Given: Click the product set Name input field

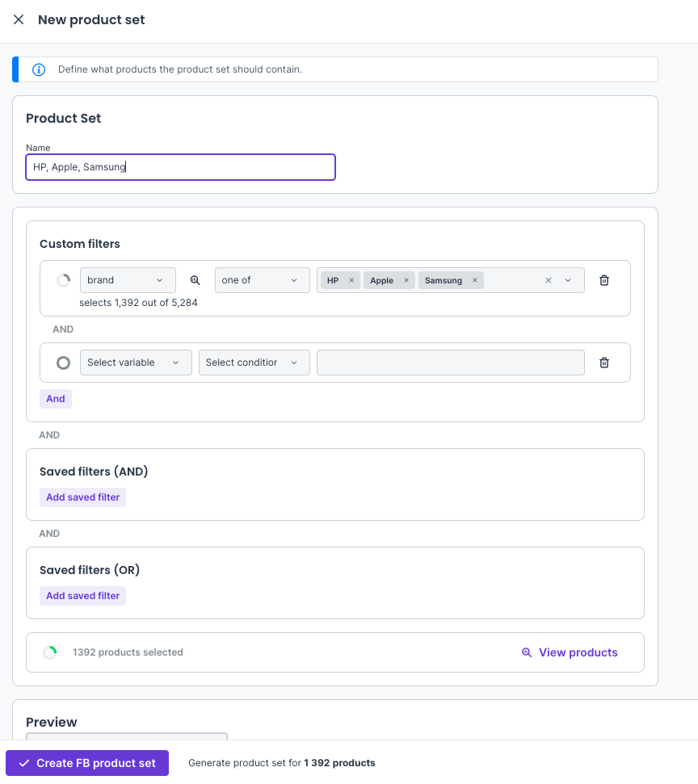Looking at the screenshot, I should tap(180, 167).
